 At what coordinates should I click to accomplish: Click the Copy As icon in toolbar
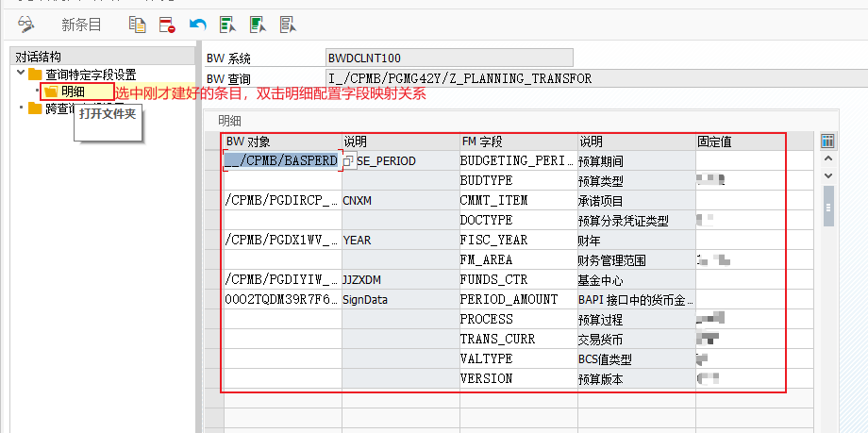coord(138,25)
